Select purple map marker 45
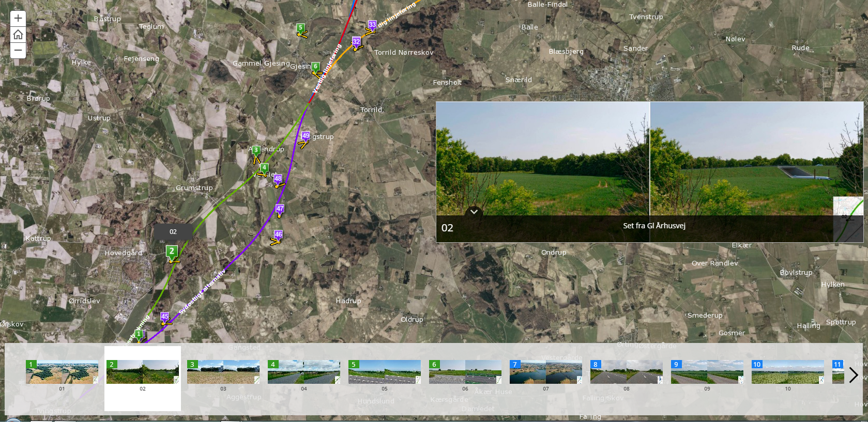Screen dimensions: 868x422 tap(165, 317)
